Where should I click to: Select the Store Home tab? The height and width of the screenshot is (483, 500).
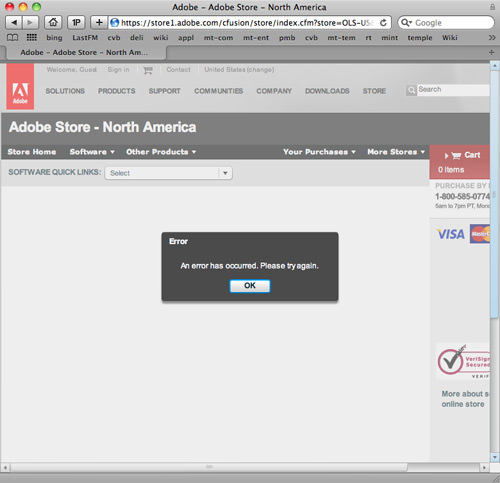pyautogui.click(x=32, y=152)
